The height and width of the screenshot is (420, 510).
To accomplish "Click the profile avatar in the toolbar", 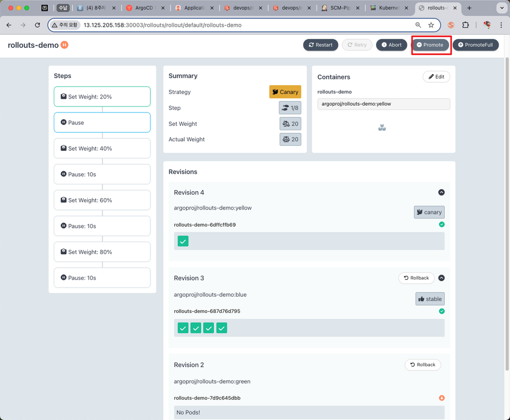I will click(487, 25).
